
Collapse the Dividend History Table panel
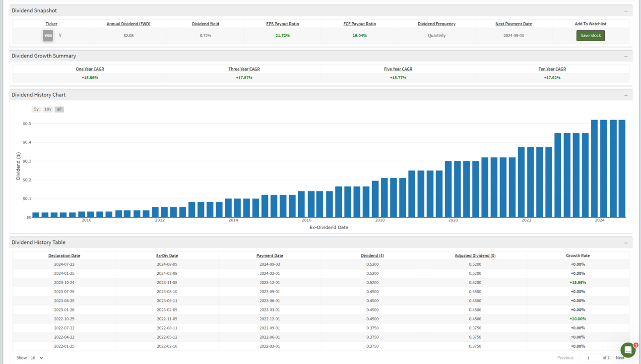tap(626, 243)
